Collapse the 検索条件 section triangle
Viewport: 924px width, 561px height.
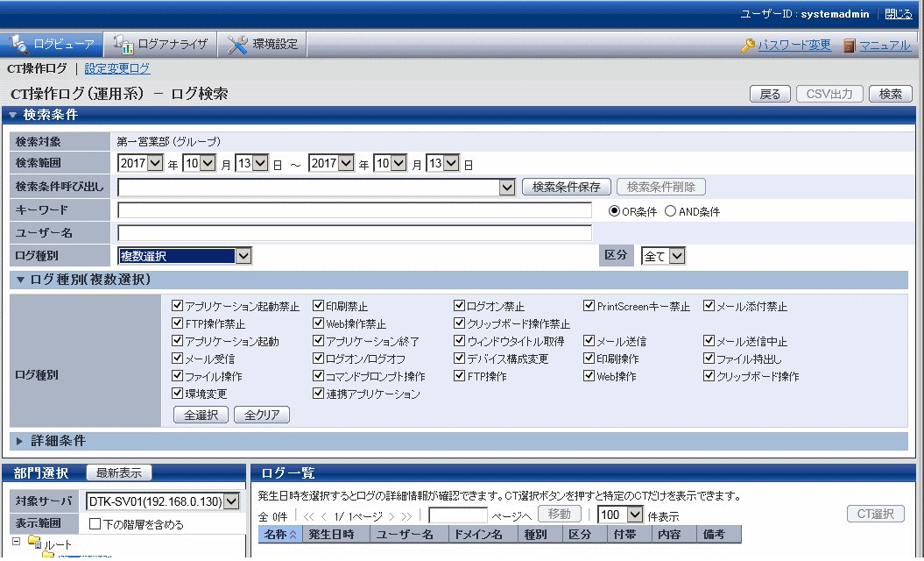[x=13, y=115]
